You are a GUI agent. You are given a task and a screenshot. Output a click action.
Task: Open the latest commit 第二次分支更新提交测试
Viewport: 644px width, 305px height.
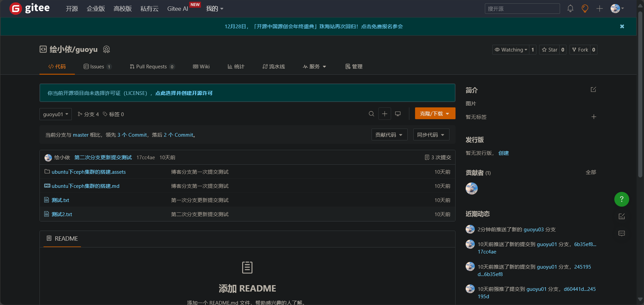point(103,157)
